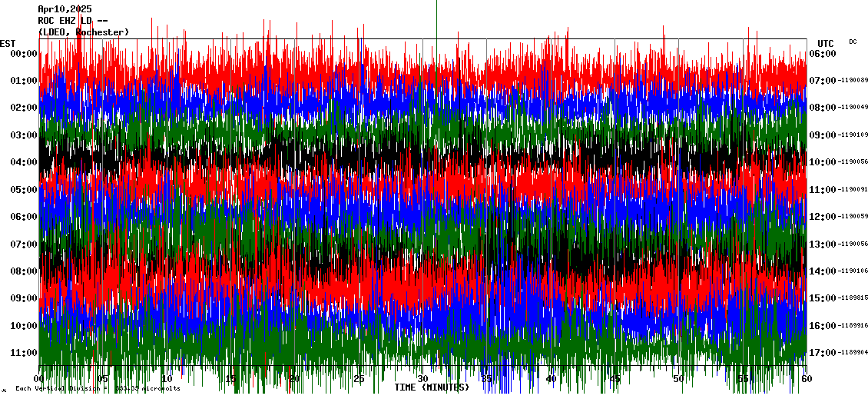Click the 60 minute tick label
Viewport: 868px width, 399px height.
805,379
